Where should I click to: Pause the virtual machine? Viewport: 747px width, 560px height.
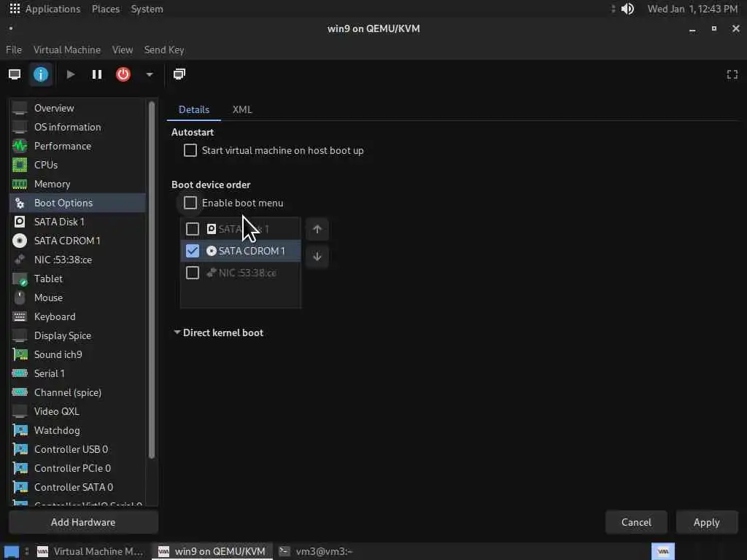click(x=97, y=74)
